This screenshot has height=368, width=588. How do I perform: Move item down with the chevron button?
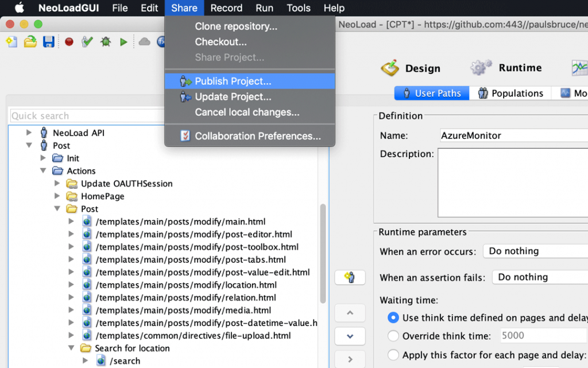click(x=350, y=336)
